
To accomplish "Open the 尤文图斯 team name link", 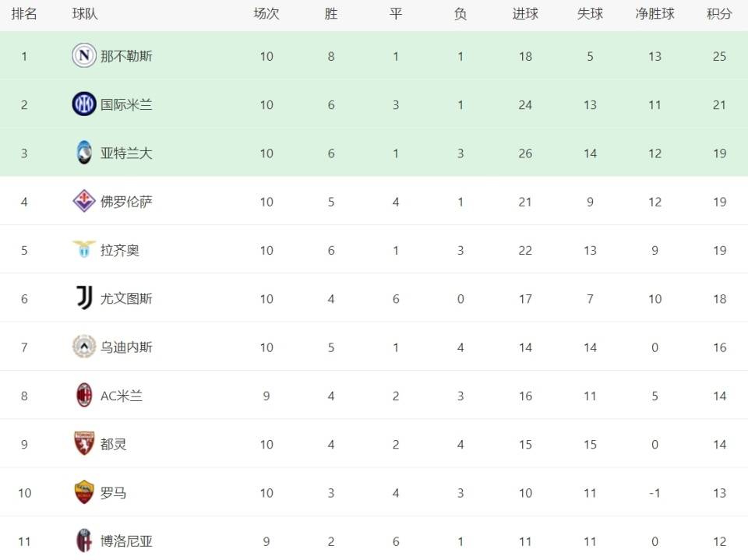I will pos(126,298).
